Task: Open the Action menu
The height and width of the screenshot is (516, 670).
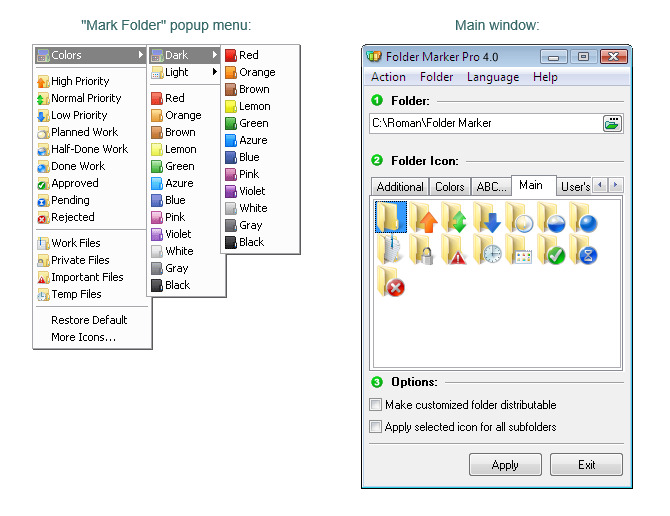Action: pyautogui.click(x=388, y=77)
